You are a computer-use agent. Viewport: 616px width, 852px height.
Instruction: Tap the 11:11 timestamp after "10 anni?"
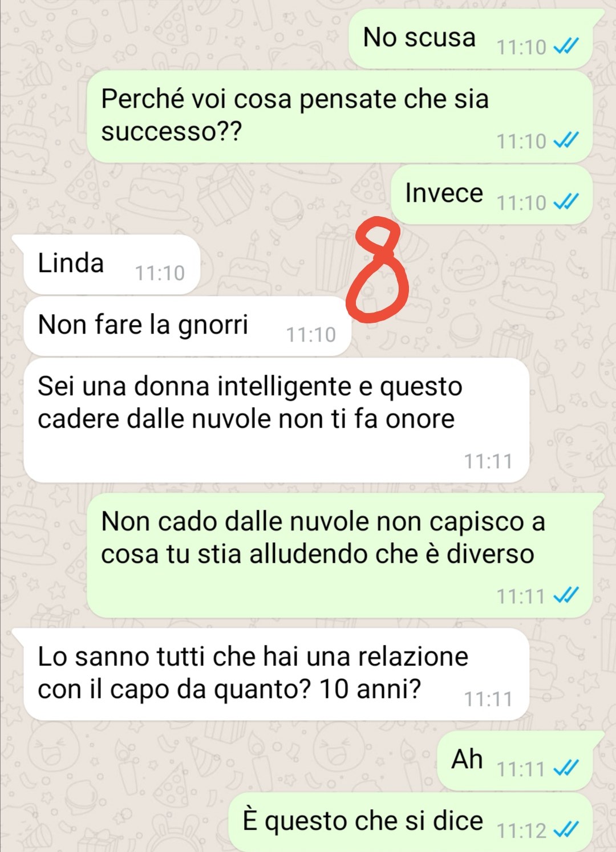(x=488, y=699)
